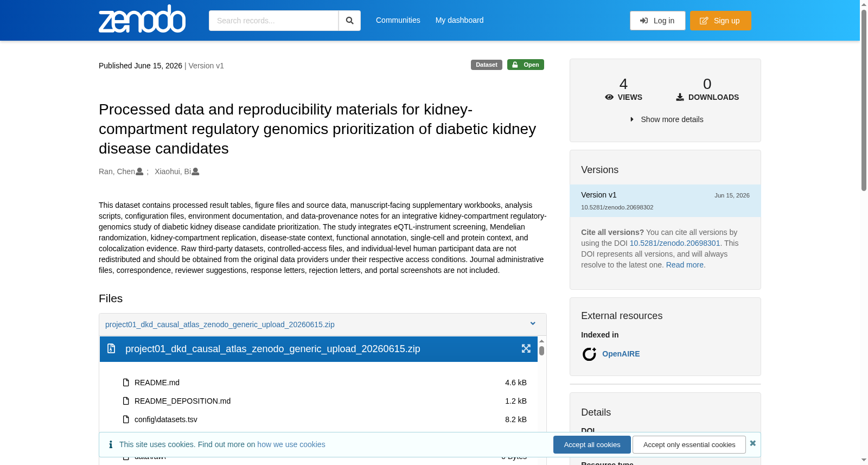
Task: Select Version v1 in the Versions list
Action: 665,201
